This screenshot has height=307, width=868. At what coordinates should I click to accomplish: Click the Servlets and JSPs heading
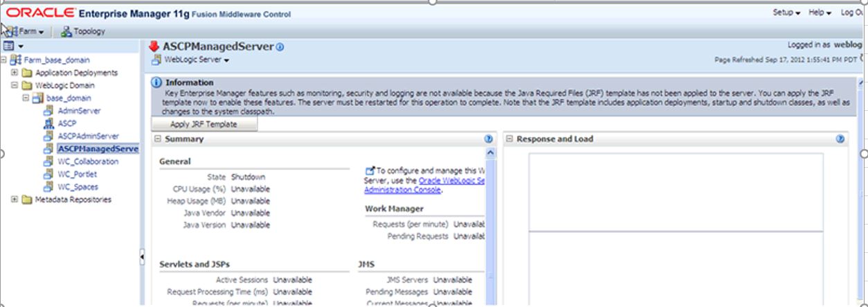point(195,264)
